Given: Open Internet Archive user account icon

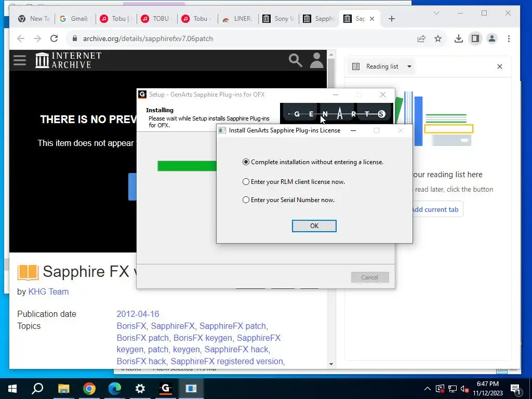Looking at the screenshot, I should coord(316,60).
